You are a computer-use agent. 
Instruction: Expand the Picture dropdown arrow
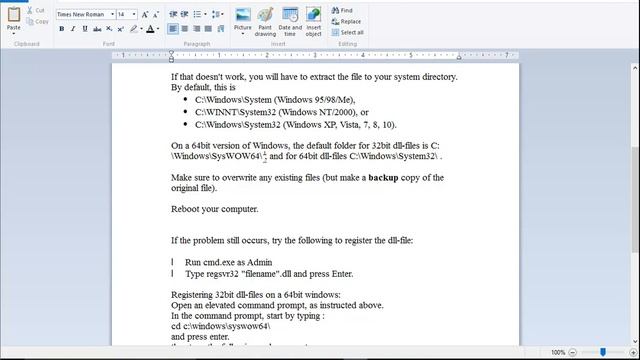243,34
